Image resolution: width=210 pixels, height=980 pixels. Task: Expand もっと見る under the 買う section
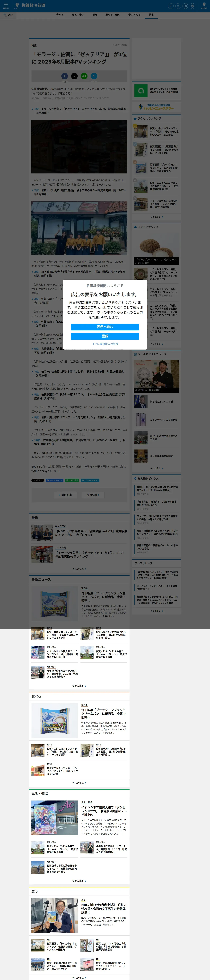point(79,978)
